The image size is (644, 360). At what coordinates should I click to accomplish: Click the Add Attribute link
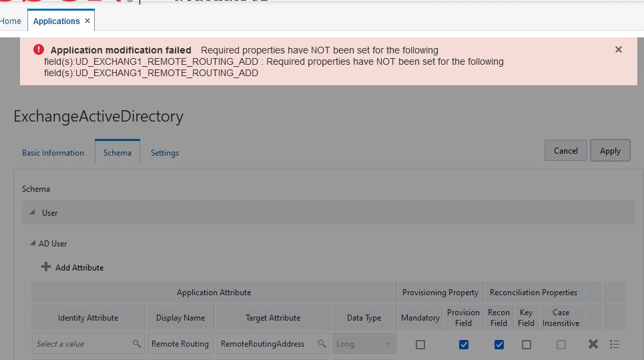[x=79, y=268]
